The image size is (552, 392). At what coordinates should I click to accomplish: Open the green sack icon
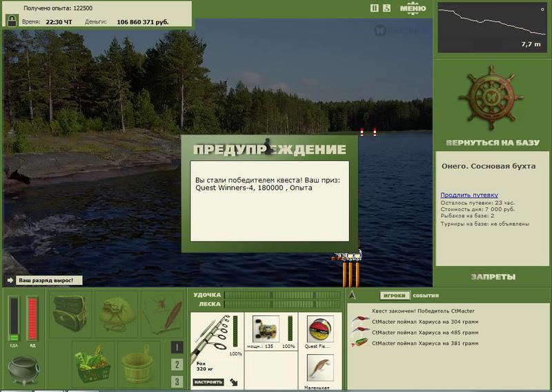117,313
